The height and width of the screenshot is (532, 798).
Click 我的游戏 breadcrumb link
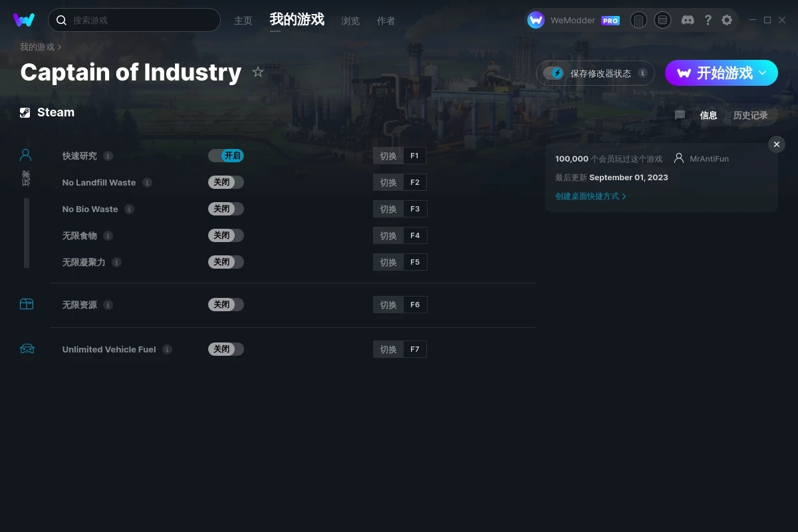click(37, 47)
